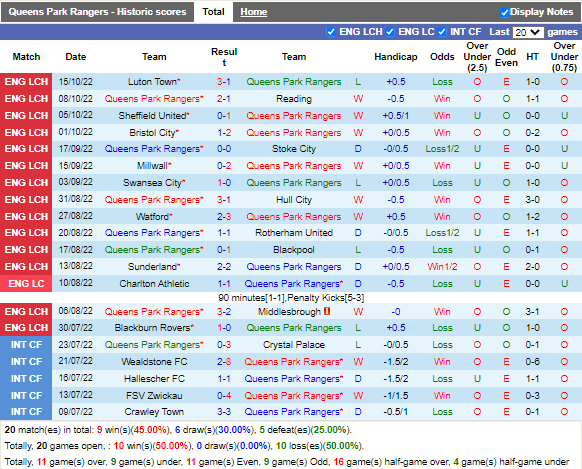The width and height of the screenshot is (582, 469).
Task: Click Hull City team name
Action: point(294,200)
